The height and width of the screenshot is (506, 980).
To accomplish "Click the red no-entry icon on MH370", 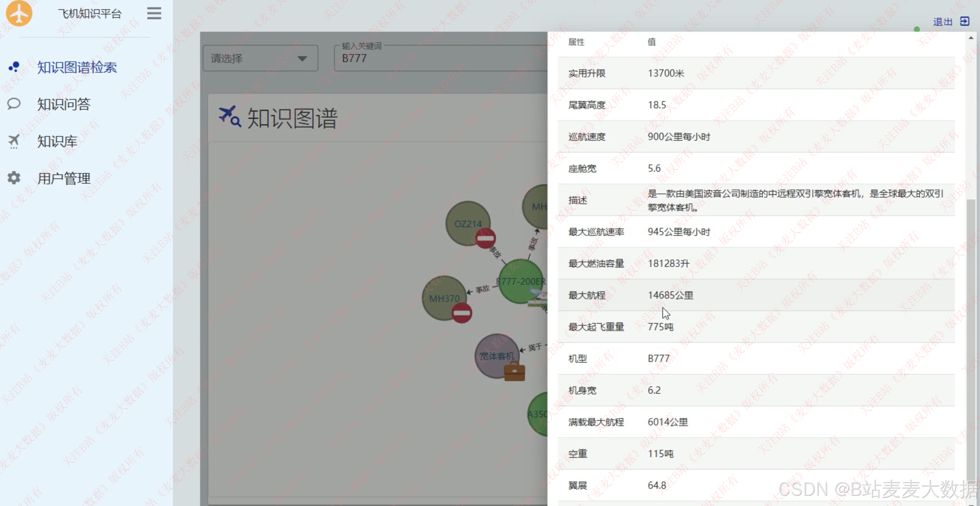I will pyautogui.click(x=462, y=313).
